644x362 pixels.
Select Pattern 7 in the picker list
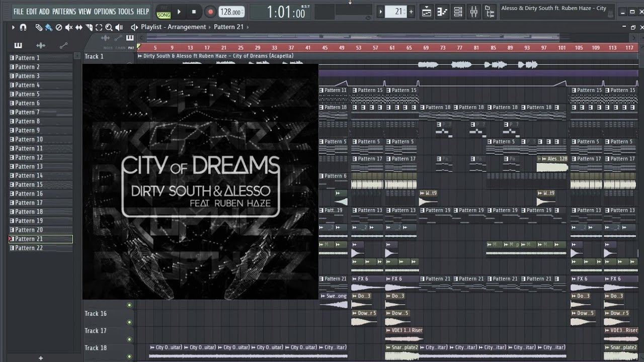coord(41,112)
